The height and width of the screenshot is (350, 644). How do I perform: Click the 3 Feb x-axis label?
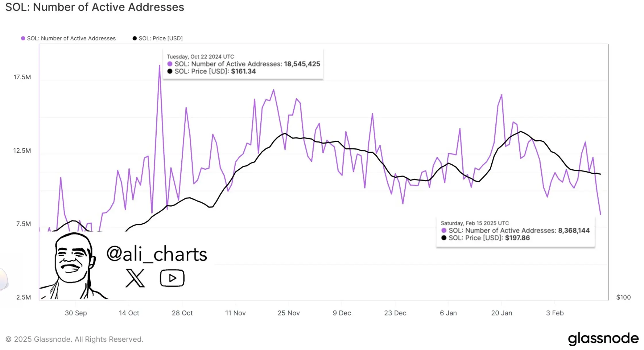pos(555,313)
